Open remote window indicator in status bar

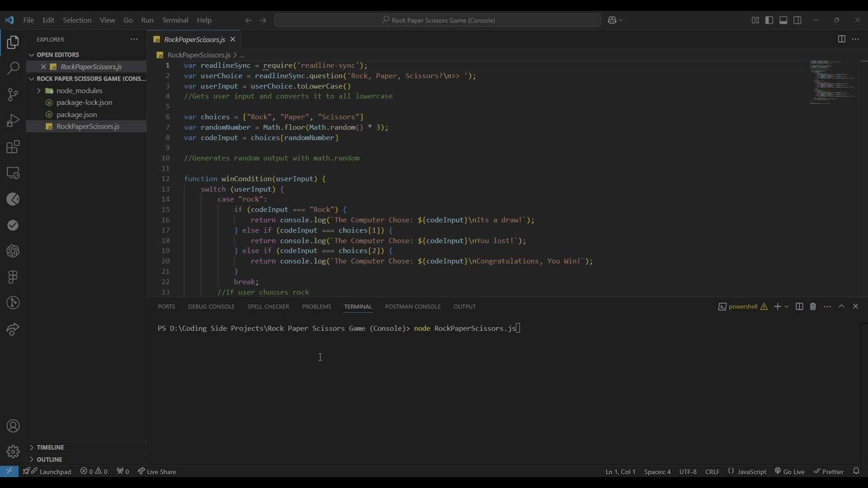pyautogui.click(x=9, y=471)
